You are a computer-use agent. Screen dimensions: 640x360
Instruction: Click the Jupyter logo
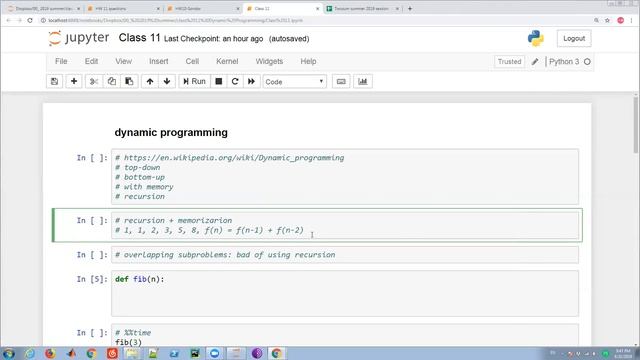coord(79,38)
